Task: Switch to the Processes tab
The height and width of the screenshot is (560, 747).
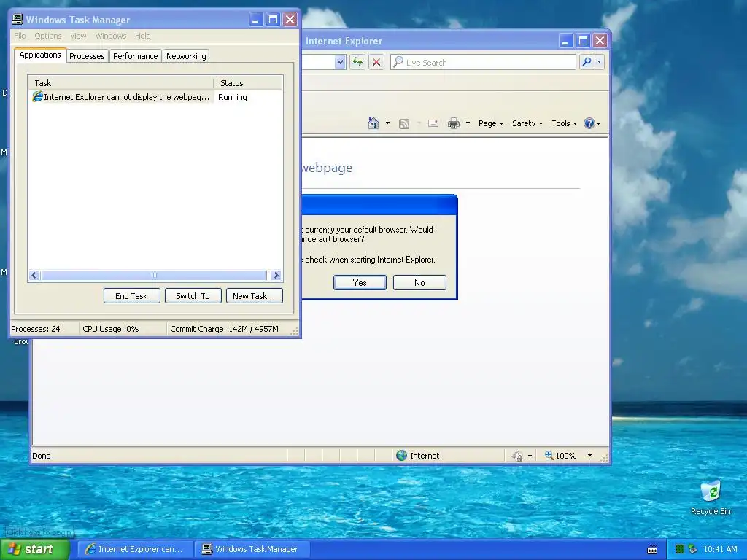Action: tap(87, 56)
